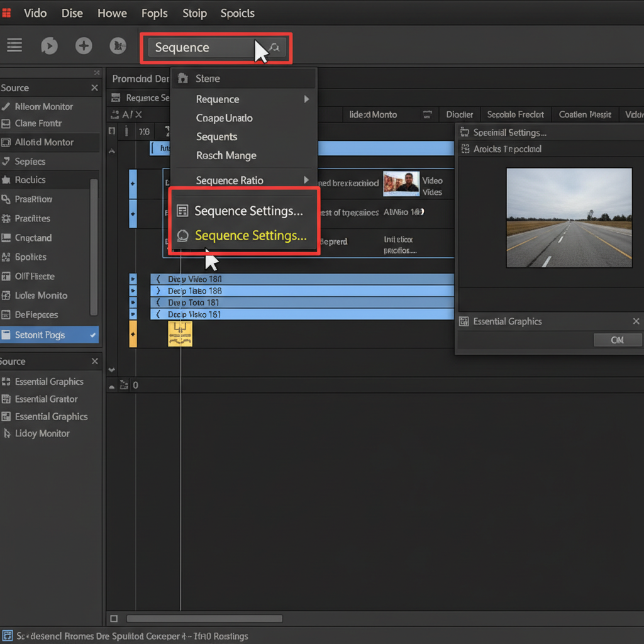644x644 pixels.
Task: Open the Spoicls menu
Action: pos(237,13)
